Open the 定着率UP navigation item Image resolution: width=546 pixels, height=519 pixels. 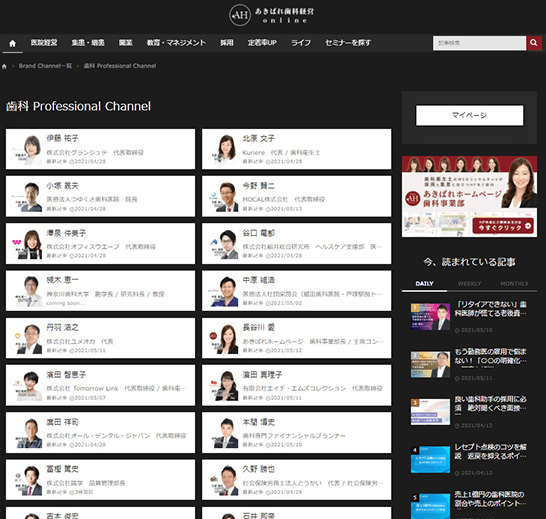pyautogui.click(x=262, y=43)
